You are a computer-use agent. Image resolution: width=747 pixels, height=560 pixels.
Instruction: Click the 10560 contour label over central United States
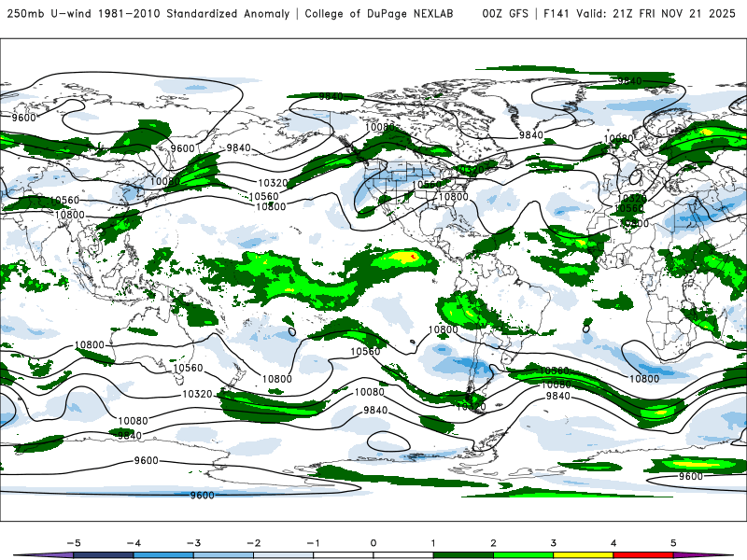pos(427,185)
